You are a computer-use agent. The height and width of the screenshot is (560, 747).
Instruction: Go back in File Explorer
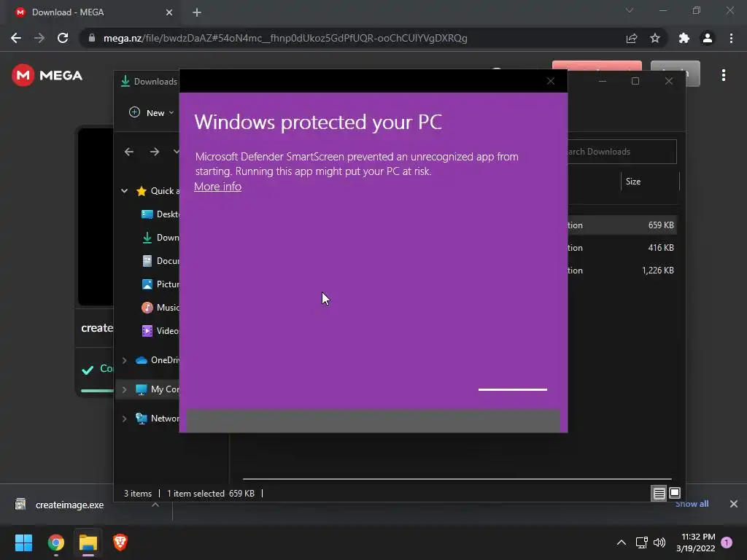129,152
